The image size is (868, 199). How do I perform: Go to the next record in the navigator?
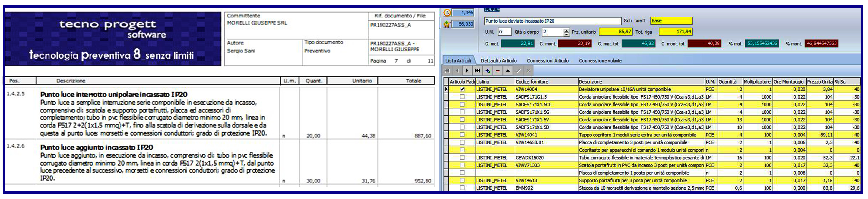click(467, 71)
